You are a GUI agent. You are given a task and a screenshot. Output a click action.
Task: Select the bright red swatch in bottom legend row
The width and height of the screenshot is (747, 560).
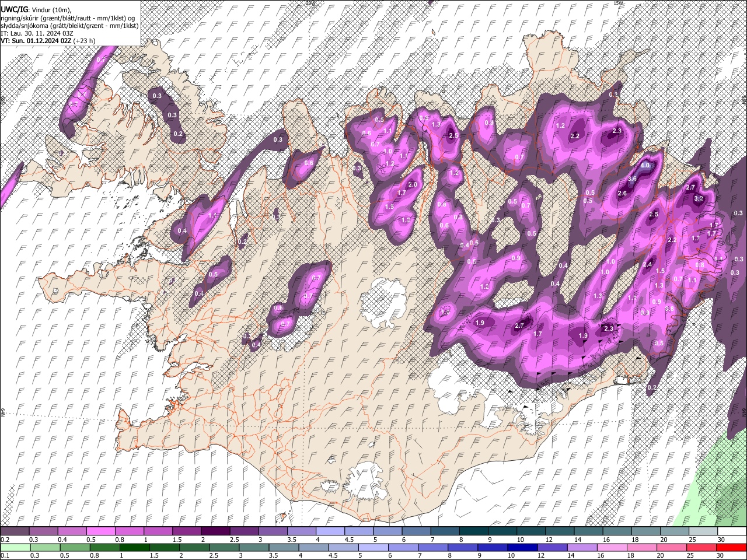coord(732,547)
